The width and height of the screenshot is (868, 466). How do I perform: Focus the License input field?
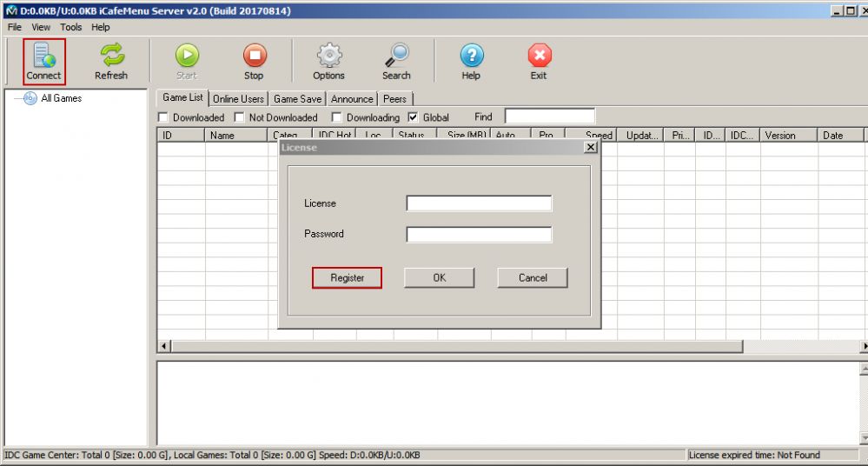click(479, 203)
